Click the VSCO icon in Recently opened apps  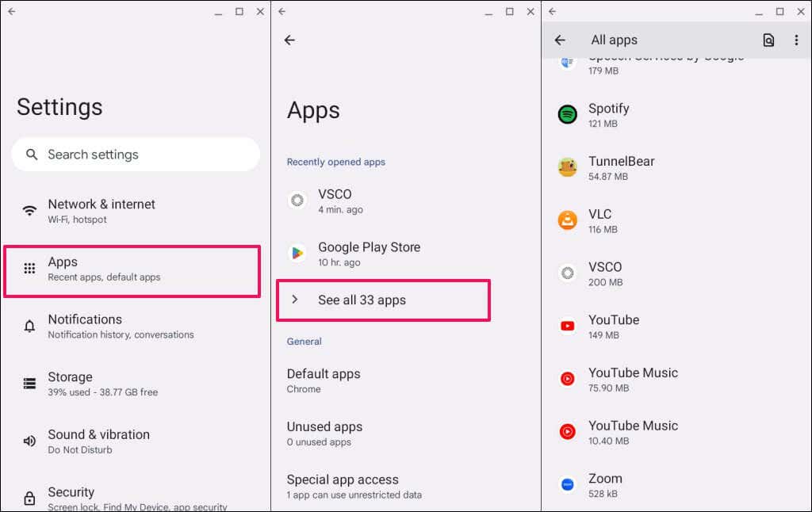(297, 200)
